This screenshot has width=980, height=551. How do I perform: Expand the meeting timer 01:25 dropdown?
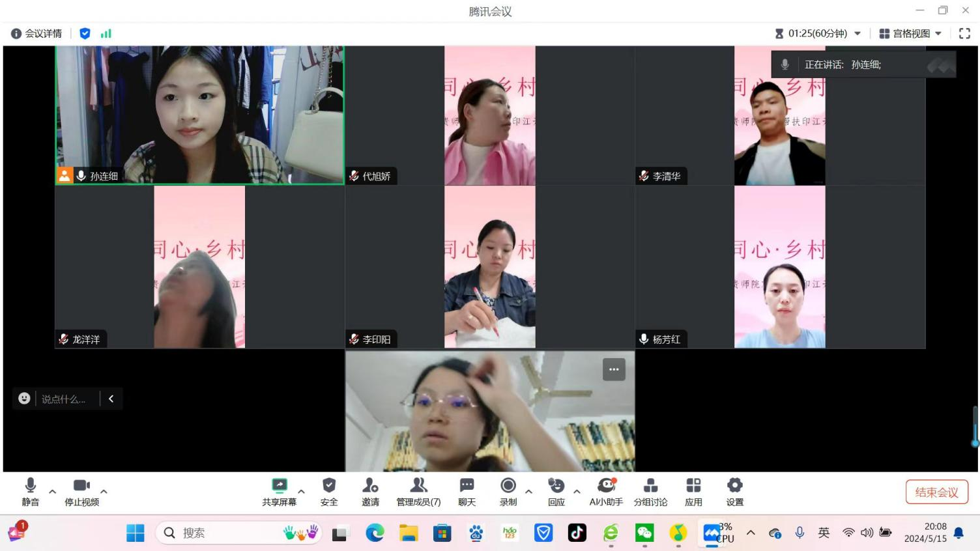[857, 33]
